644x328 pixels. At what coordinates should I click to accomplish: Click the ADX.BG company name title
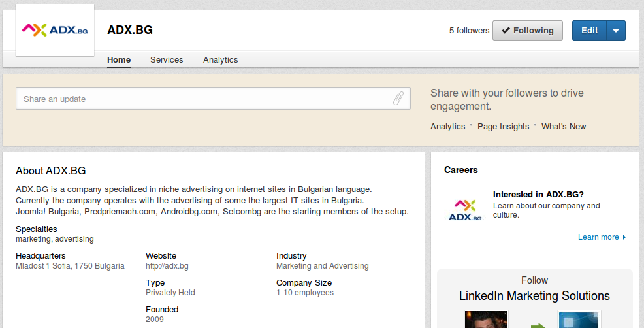click(130, 30)
